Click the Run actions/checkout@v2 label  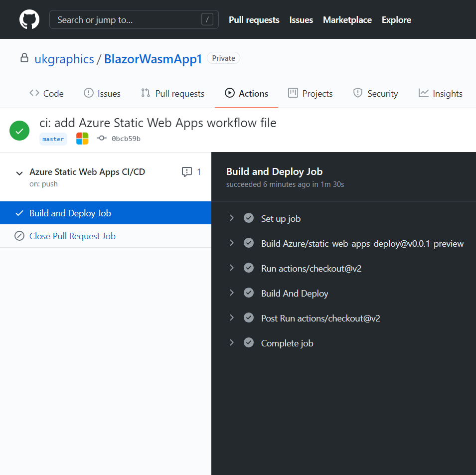[311, 269]
